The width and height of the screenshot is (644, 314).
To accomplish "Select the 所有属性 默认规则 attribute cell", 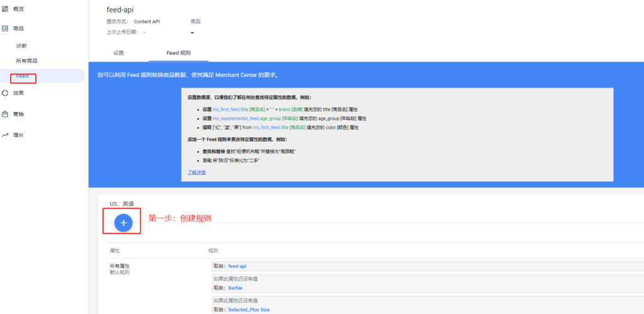I will pyautogui.click(x=119, y=269).
